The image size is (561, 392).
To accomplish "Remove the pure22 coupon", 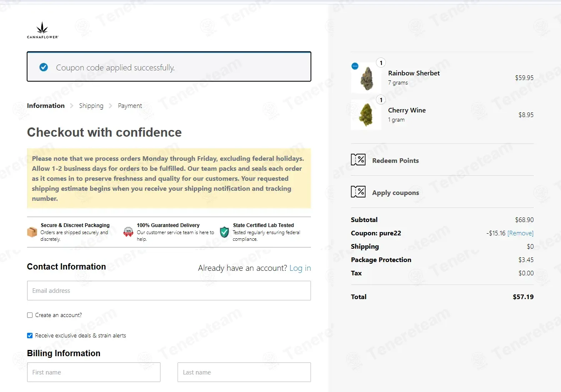I will [521, 233].
